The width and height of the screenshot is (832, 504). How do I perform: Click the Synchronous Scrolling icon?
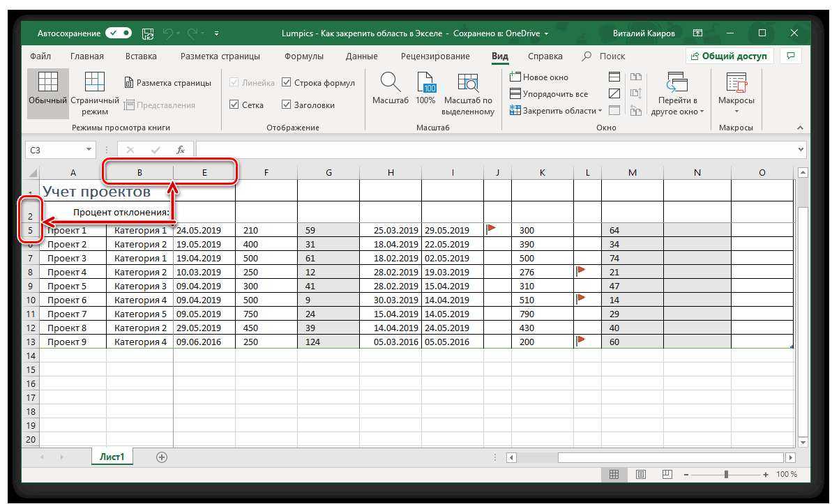pyautogui.click(x=635, y=94)
